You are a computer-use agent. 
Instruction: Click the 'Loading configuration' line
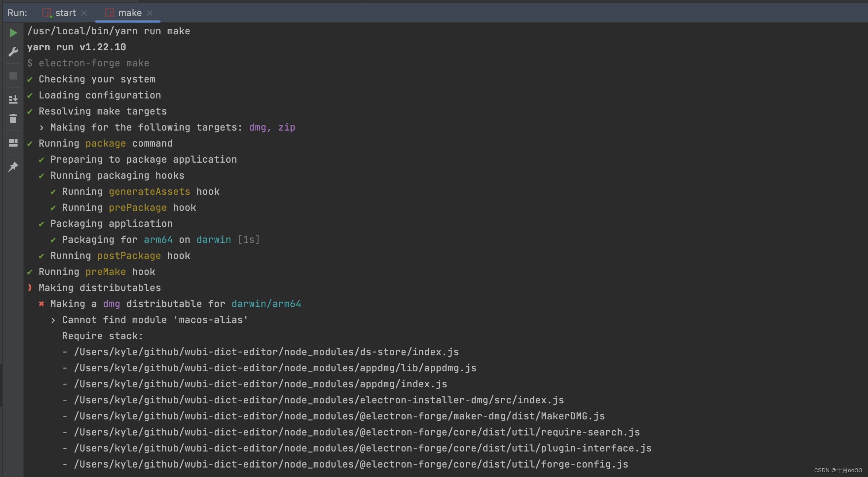point(100,95)
